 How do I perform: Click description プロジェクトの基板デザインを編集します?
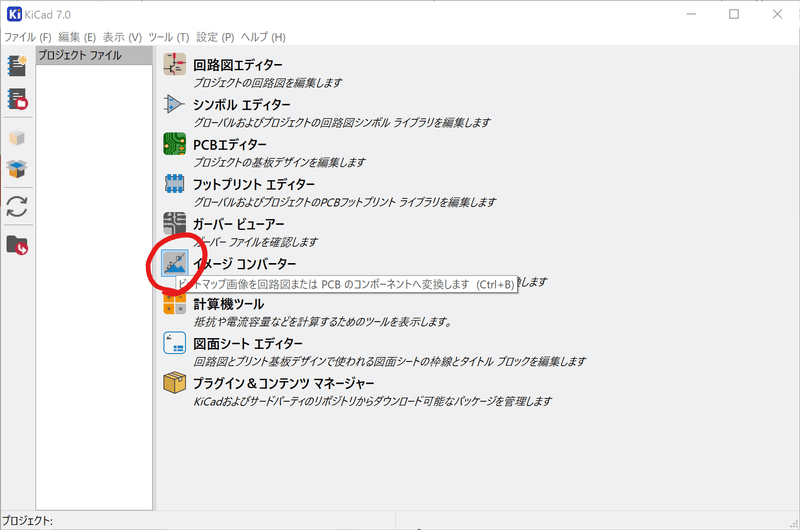280,162
